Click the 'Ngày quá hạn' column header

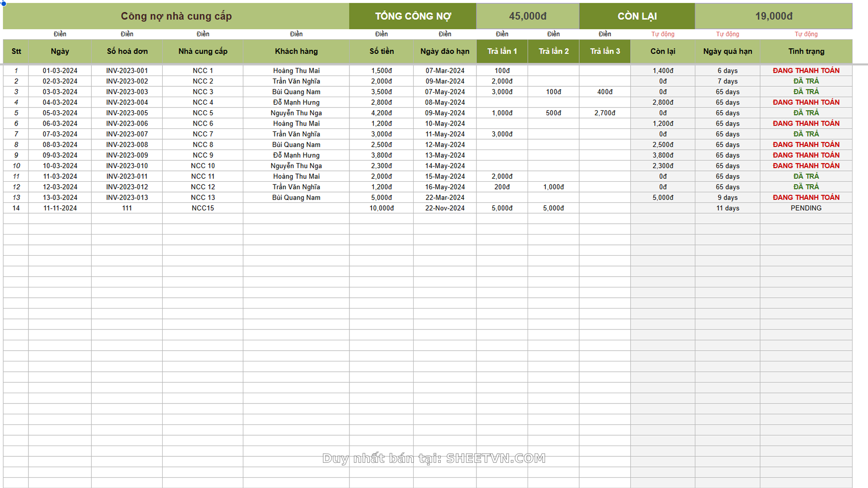(727, 52)
